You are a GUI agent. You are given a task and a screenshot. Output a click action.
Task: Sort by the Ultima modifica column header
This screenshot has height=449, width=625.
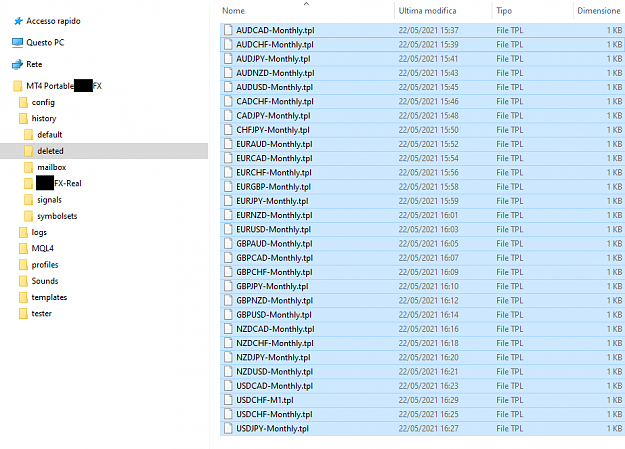427,11
